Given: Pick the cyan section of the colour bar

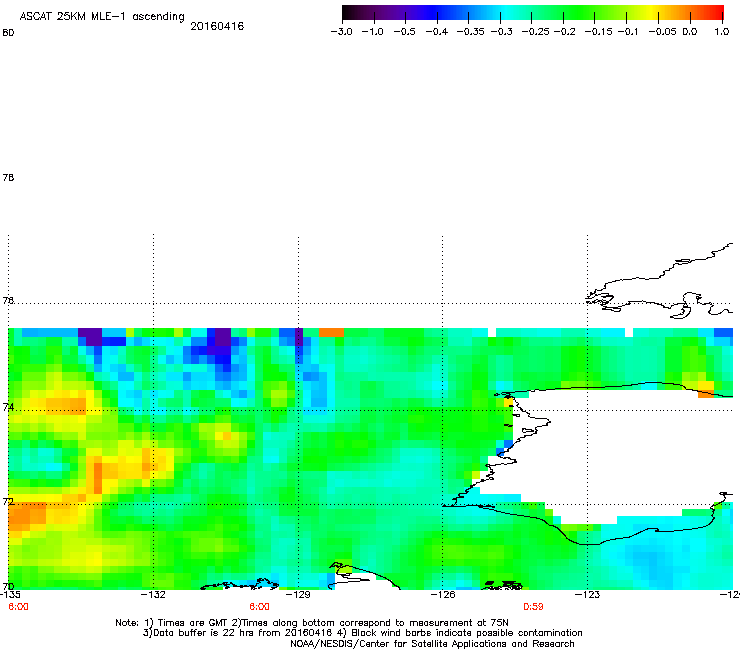Looking at the screenshot, I should 507,12.
